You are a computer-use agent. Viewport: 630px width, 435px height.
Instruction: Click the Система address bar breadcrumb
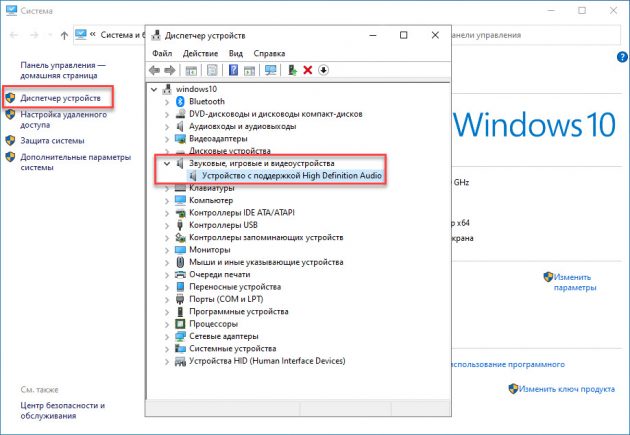(121, 35)
